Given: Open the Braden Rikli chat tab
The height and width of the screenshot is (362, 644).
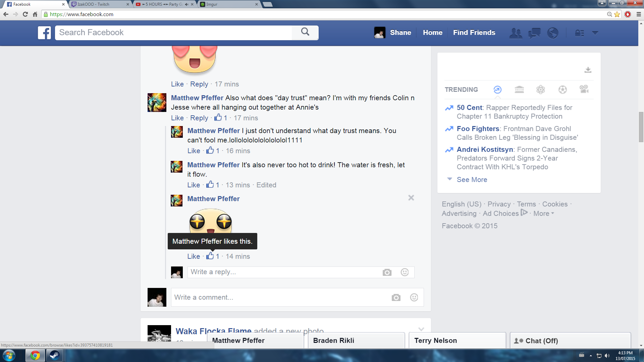Looking at the screenshot, I should pos(357,341).
